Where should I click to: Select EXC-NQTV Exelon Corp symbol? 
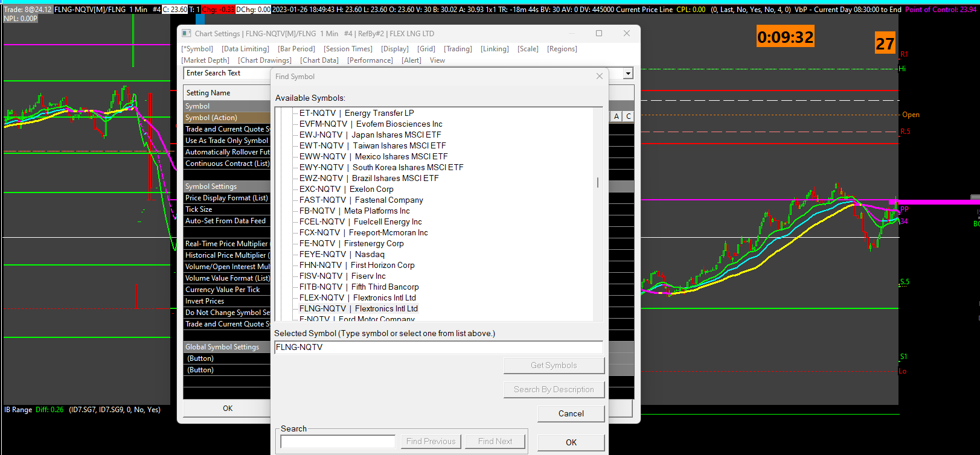[347, 189]
